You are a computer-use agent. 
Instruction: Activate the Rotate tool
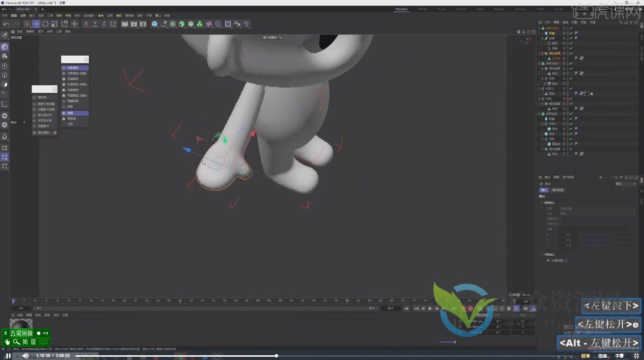coord(45,24)
